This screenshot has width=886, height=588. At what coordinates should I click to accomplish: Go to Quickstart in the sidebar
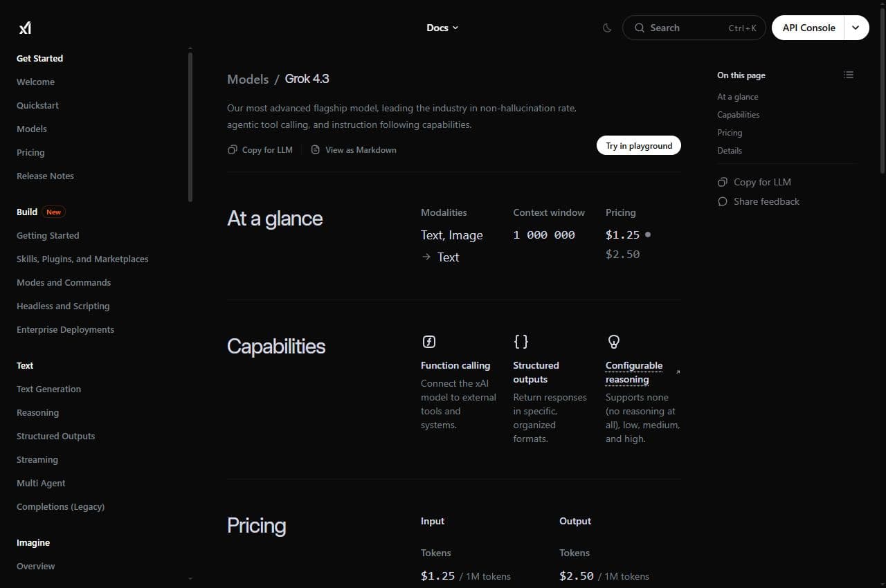[x=37, y=105]
